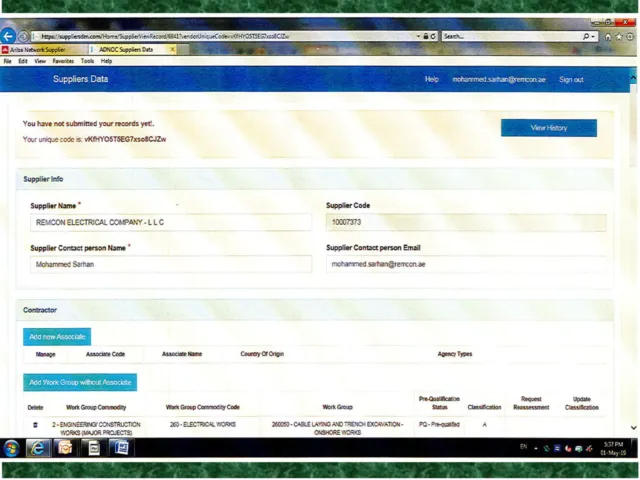Click the Update Classification column header

pyautogui.click(x=582, y=403)
